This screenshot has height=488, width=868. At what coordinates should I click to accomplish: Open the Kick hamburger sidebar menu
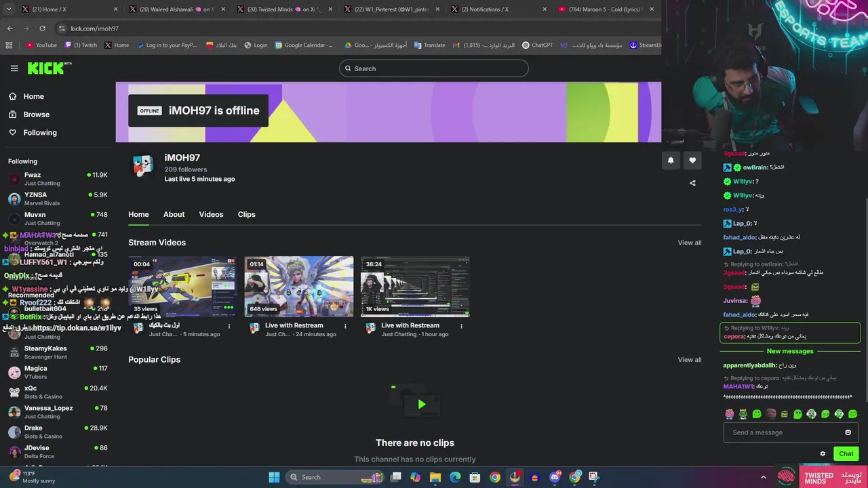point(14,68)
